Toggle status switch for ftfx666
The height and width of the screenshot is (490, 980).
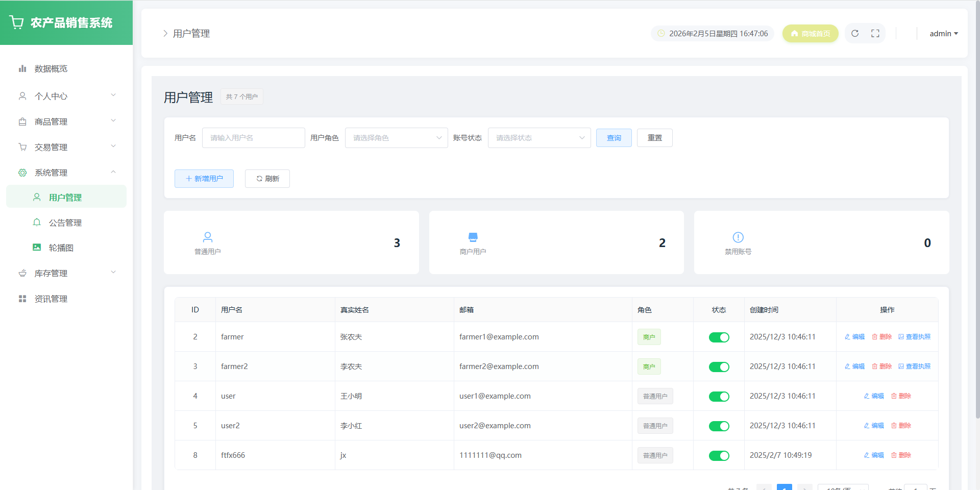pyautogui.click(x=719, y=456)
